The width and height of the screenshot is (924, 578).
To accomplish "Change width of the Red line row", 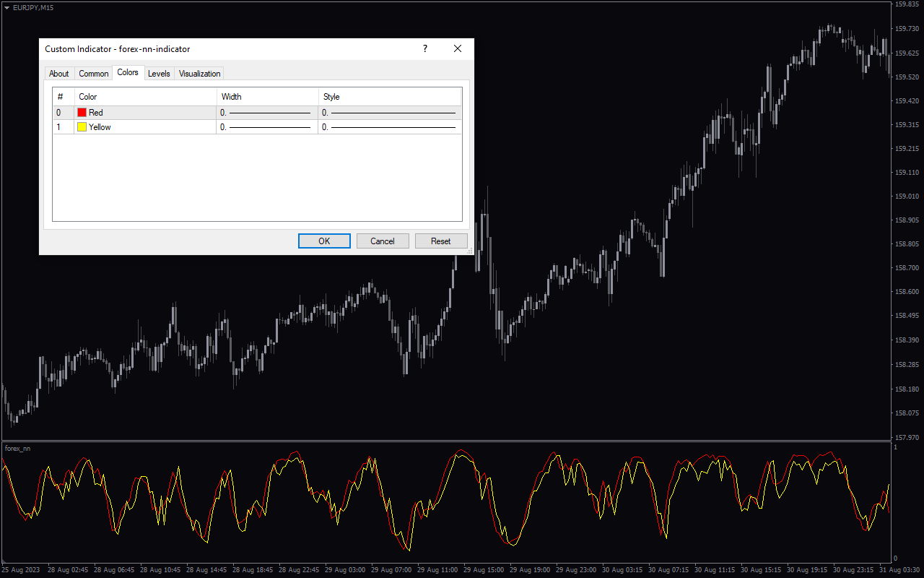I will click(267, 113).
